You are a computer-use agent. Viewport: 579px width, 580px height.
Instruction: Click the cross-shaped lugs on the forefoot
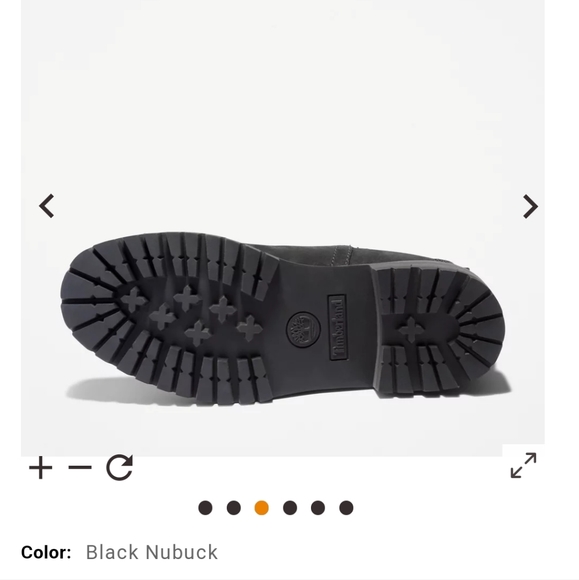tap(192, 314)
